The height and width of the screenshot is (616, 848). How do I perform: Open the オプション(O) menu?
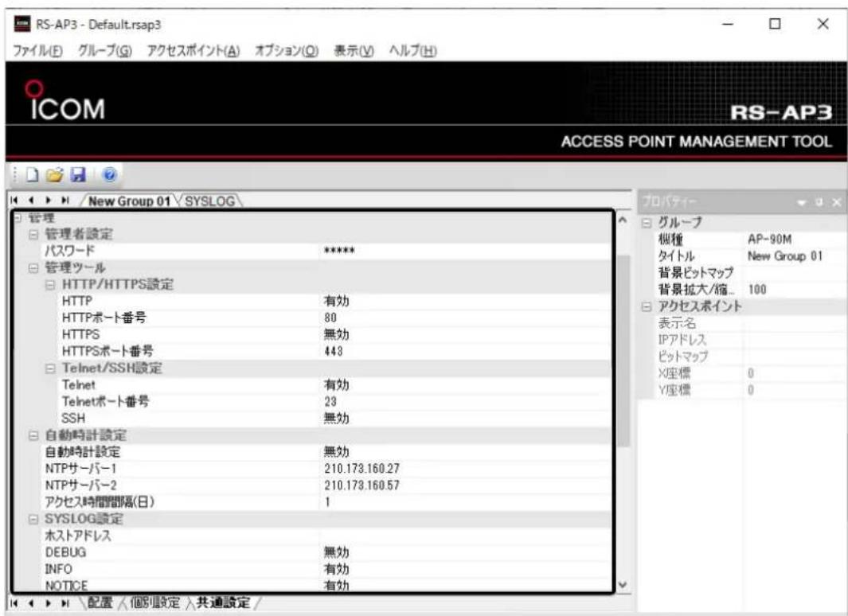[287, 51]
